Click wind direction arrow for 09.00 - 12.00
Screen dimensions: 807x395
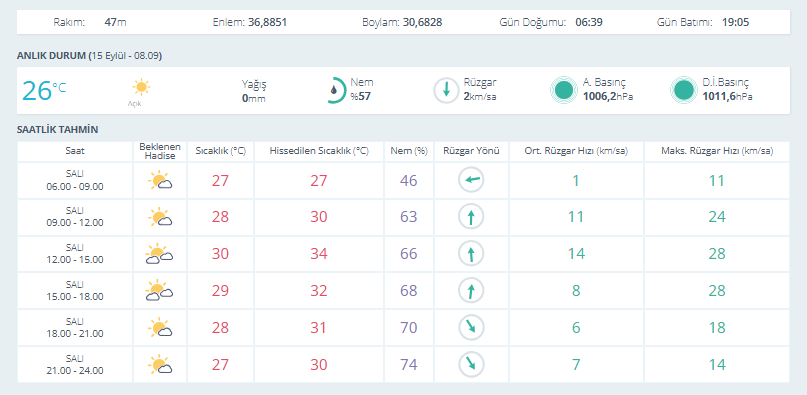pos(471,217)
